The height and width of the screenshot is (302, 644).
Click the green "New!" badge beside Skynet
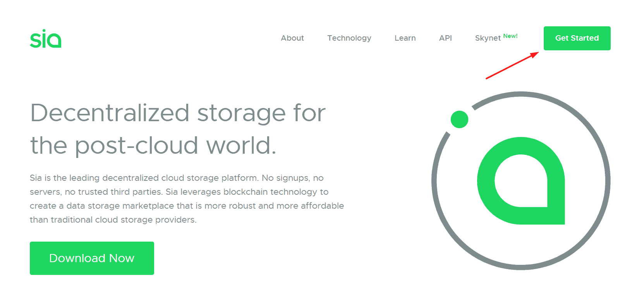coord(510,36)
